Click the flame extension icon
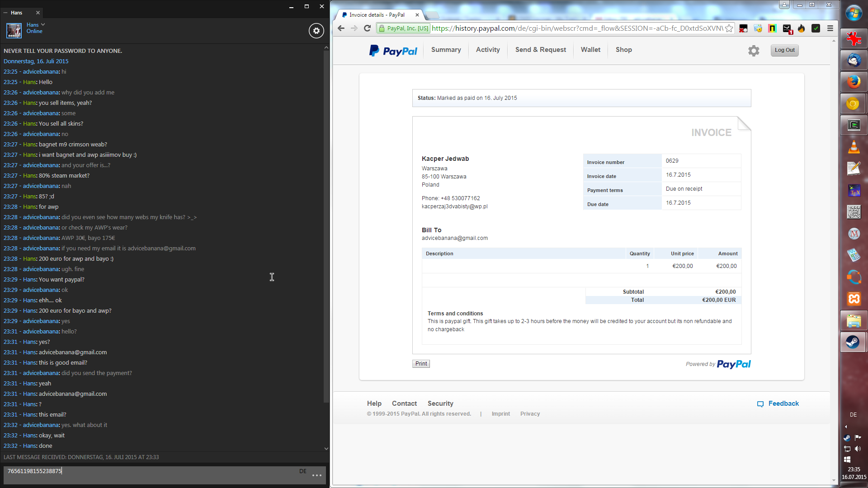The image size is (868, 488). pyautogui.click(x=801, y=28)
